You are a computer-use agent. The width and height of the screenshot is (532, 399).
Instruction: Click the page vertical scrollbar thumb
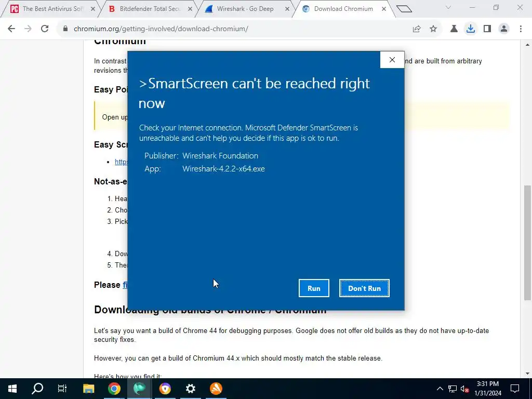click(527, 243)
